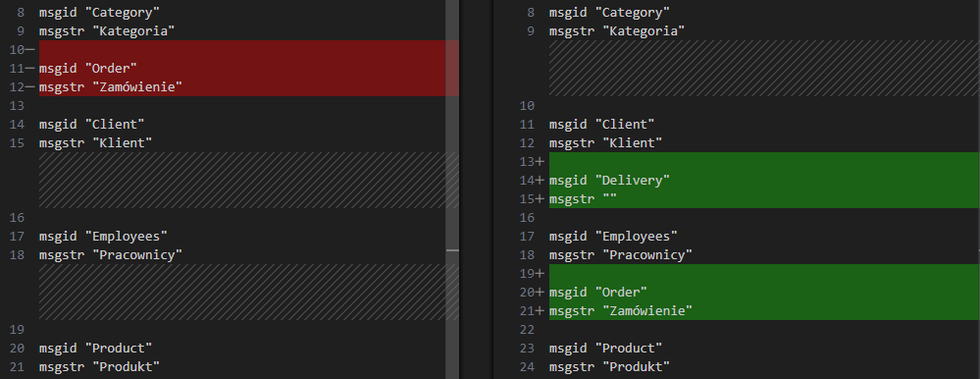This screenshot has width=980, height=379.
Task: Click line number 22 in the modified pane
Action: click(x=527, y=329)
